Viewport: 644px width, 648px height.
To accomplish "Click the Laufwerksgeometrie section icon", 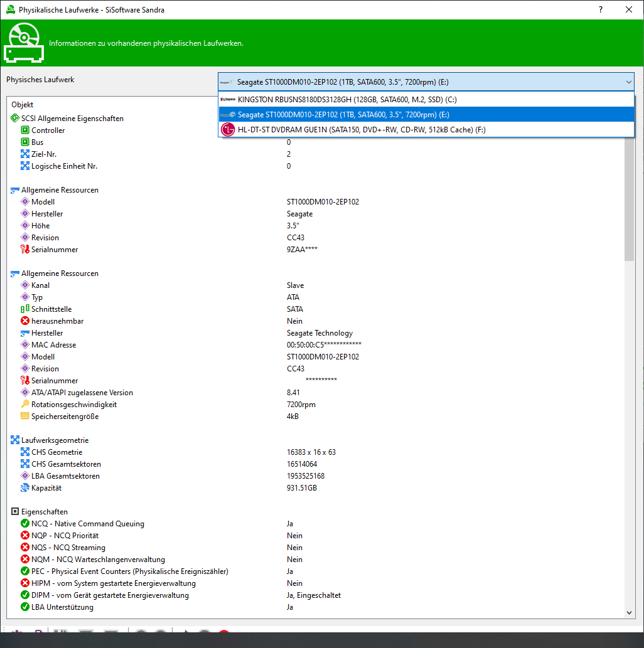I will pos(15,440).
